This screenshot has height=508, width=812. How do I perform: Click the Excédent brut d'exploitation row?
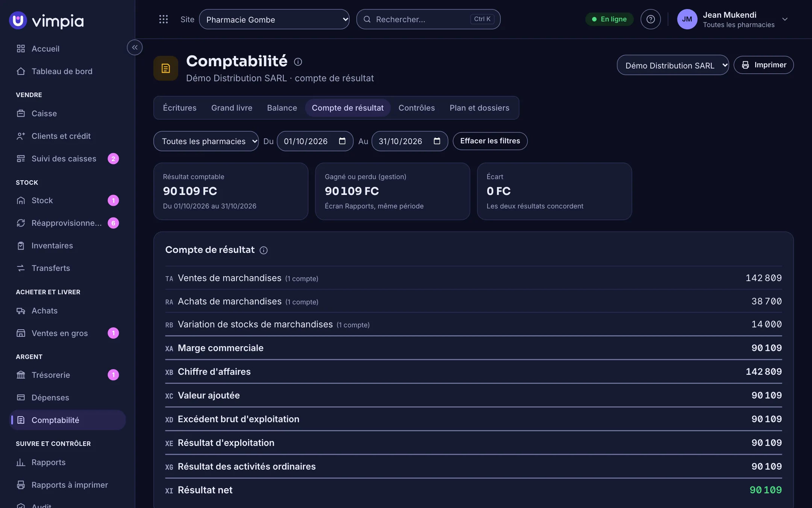coord(474,419)
